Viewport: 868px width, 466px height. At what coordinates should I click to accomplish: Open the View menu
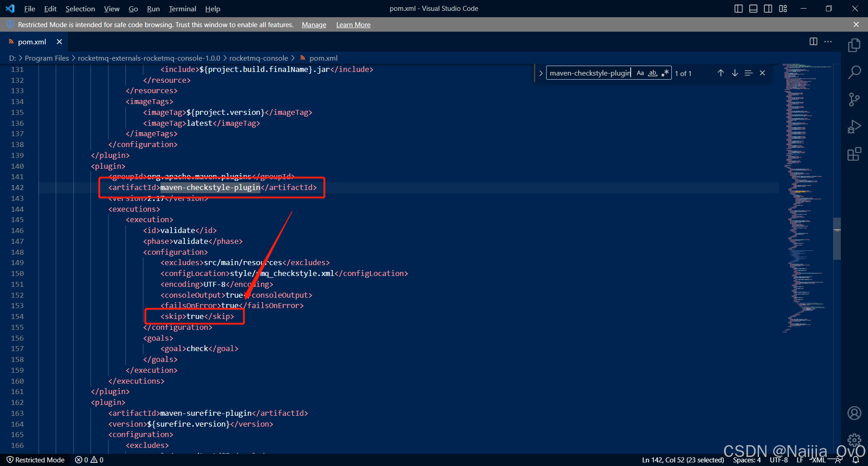pyautogui.click(x=112, y=9)
